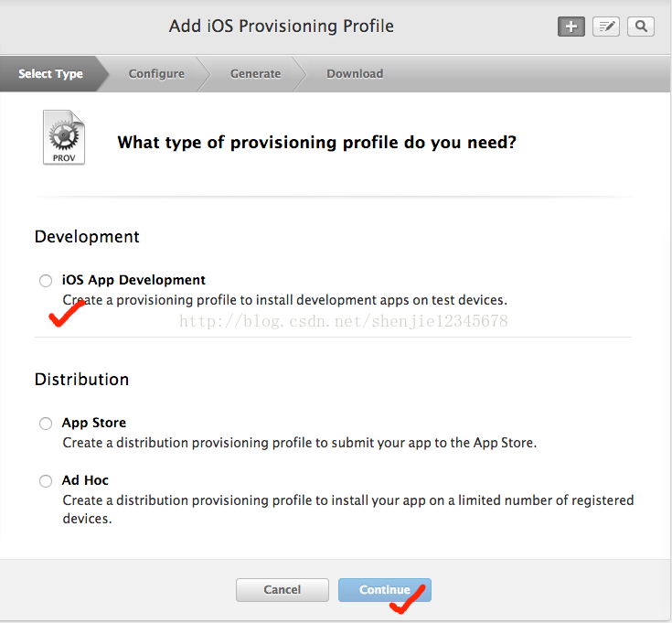Click the plus add profile icon
Image resolution: width=672 pixels, height=623 pixels.
571,27
